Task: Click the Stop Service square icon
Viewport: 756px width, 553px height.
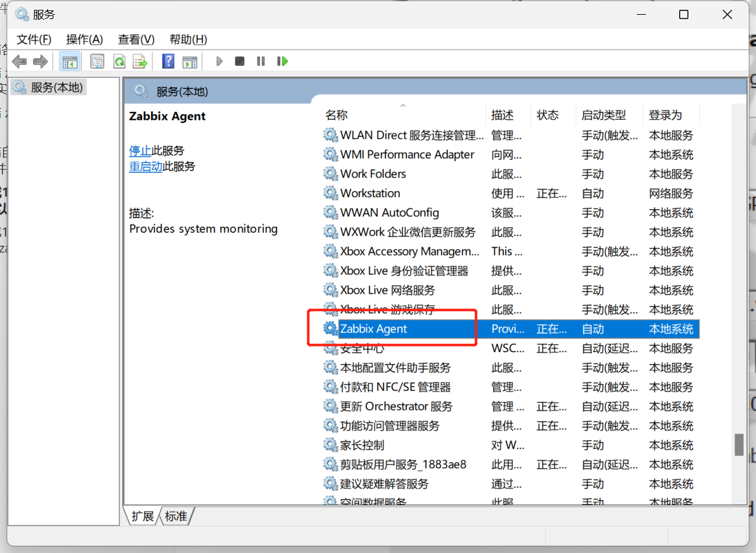Action: pyautogui.click(x=240, y=61)
